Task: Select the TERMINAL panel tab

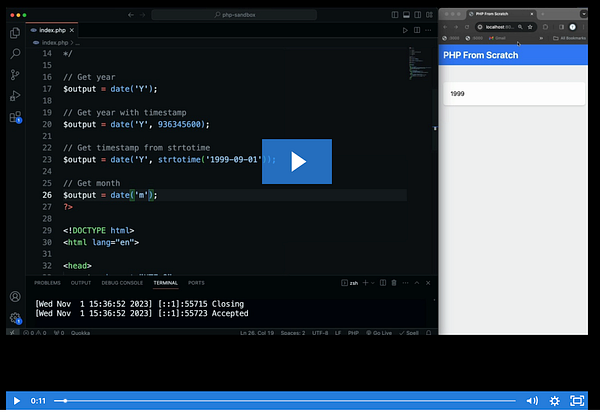Action: tap(165, 283)
